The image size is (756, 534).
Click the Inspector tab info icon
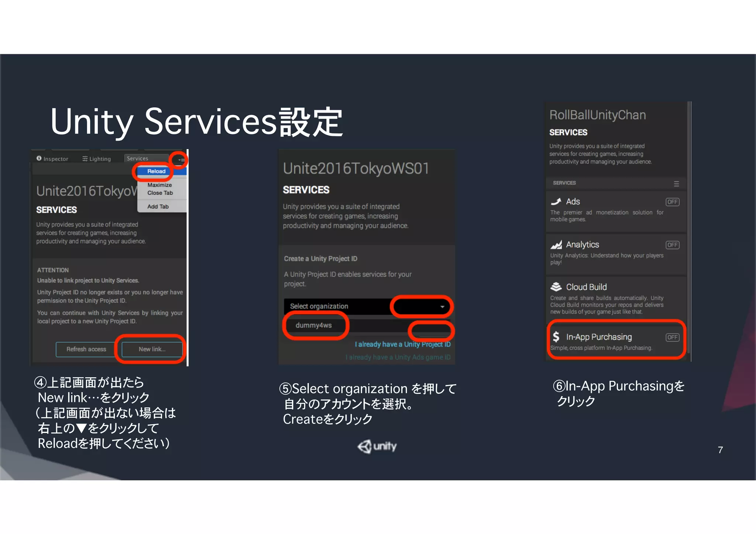pyautogui.click(x=39, y=158)
